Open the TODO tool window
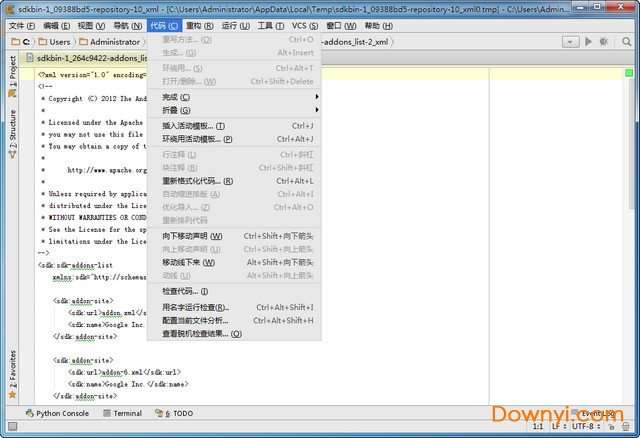The width and height of the screenshot is (640, 438). pos(174,413)
